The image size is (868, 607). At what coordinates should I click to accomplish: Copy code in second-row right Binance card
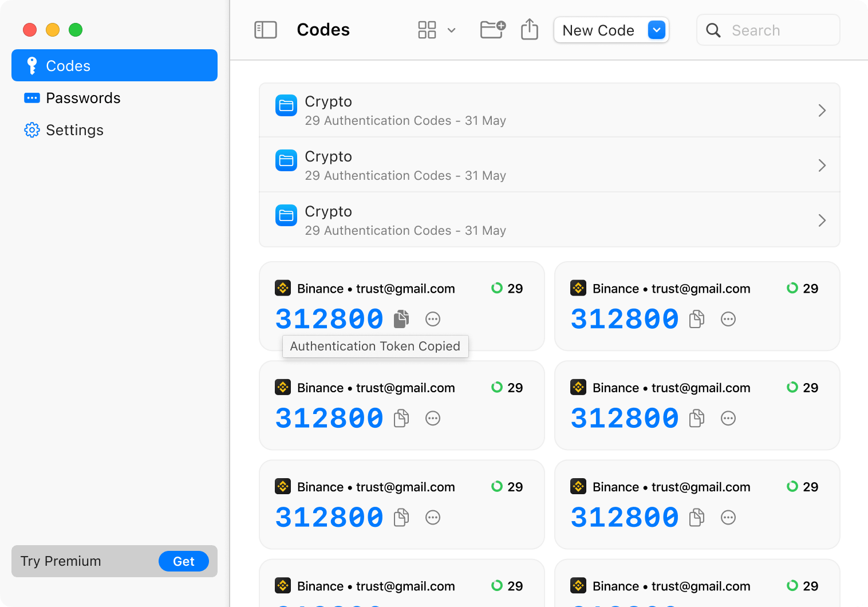point(697,418)
